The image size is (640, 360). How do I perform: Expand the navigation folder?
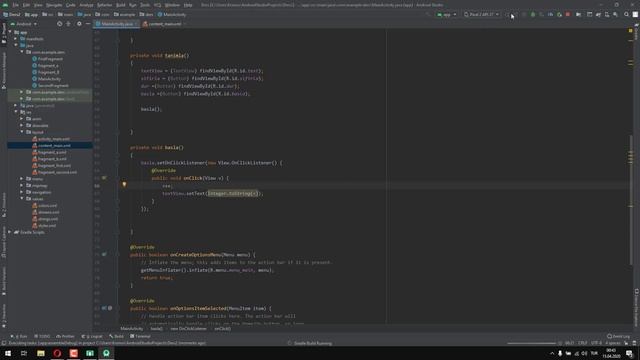pos(22,192)
